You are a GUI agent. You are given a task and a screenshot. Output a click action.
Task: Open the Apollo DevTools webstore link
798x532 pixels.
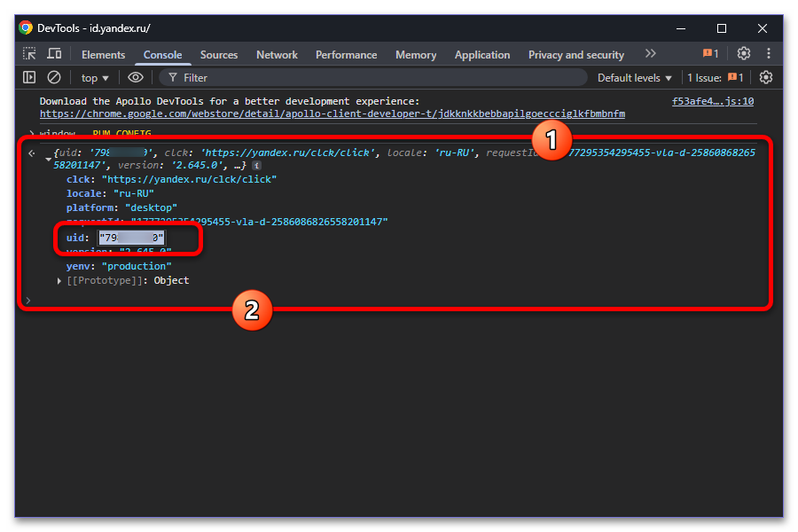(x=332, y=113)
